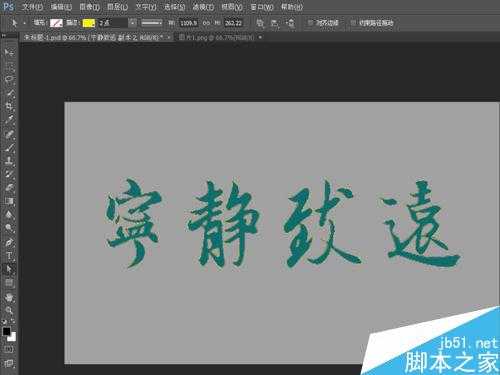
Task: Open the 滤镜 (Filter) menu
Action: [x=203, y=7]
